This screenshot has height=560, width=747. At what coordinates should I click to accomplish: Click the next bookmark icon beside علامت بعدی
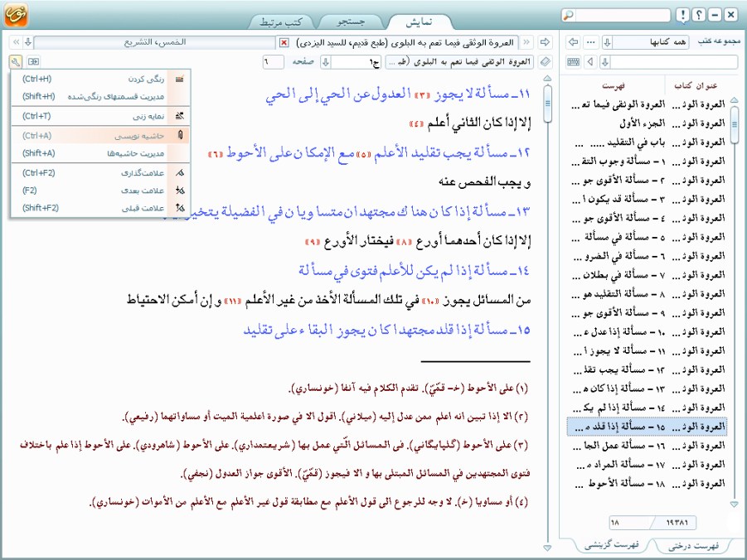pos(180,191)
